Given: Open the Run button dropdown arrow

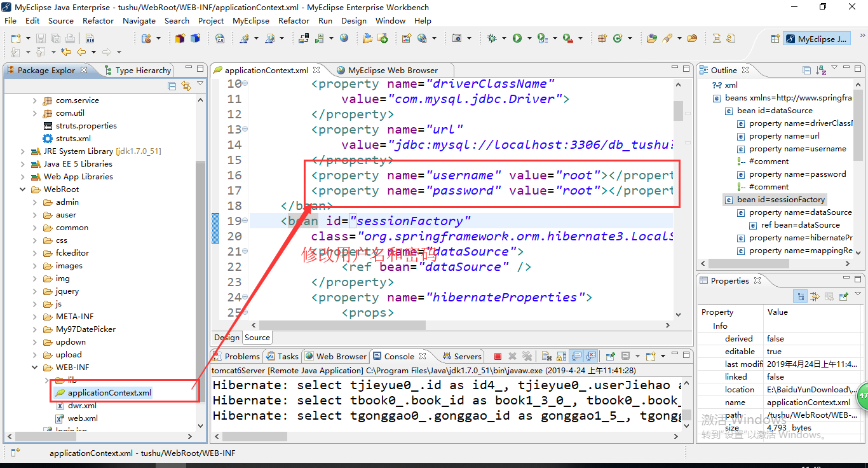Looking at the screenshot, I should (529, 38).
